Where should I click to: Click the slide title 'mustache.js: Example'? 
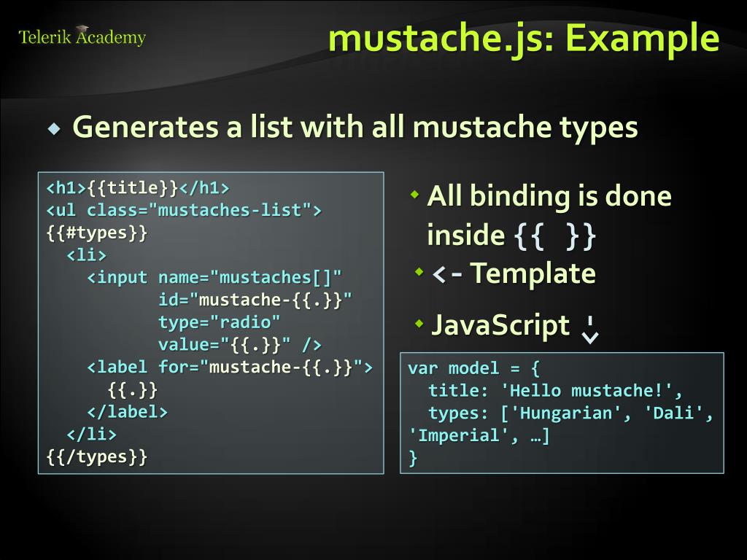(x=524, y=39)
